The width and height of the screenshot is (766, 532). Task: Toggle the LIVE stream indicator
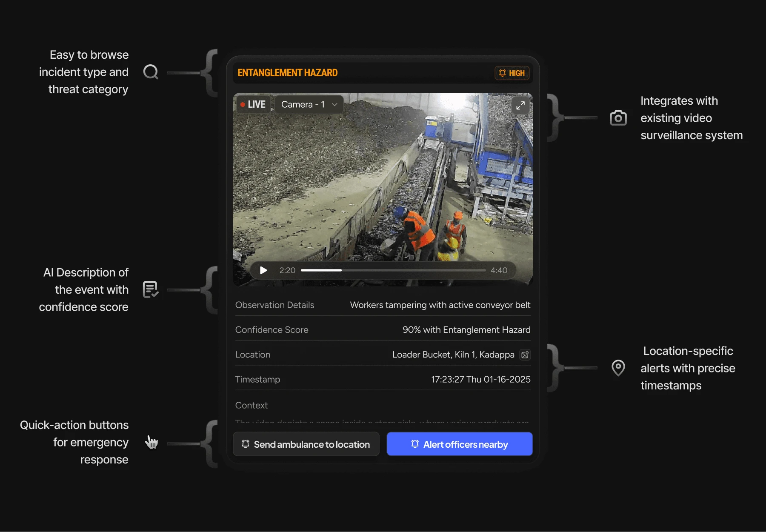coord(253,104)
